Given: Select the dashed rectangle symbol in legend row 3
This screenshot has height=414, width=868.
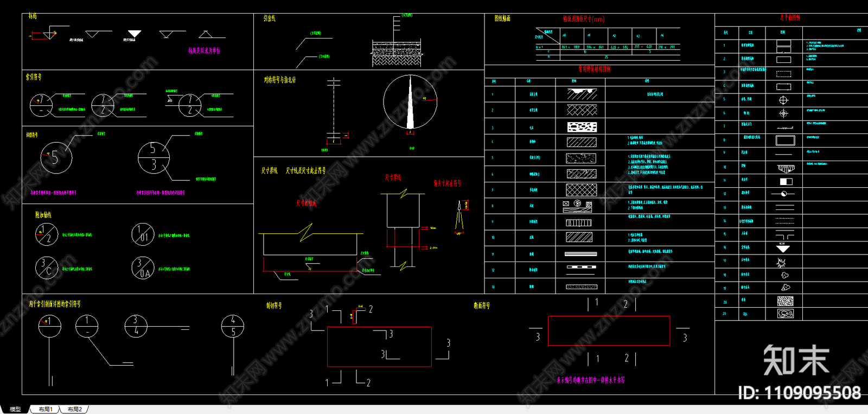Looking at the screenshot, I should [783, 74].
